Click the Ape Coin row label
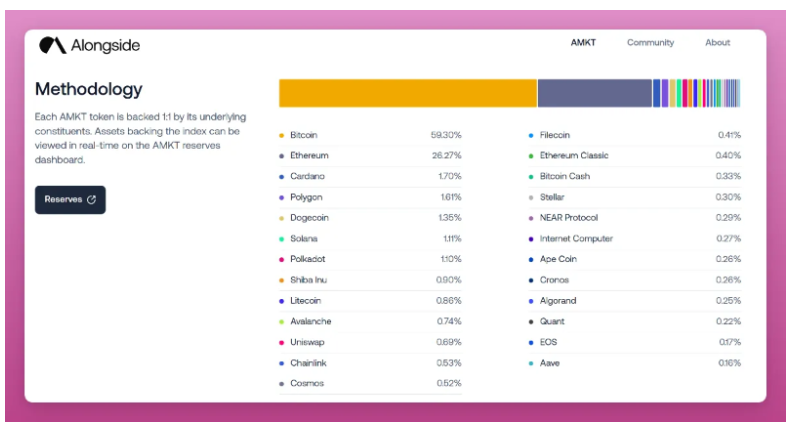 [x=558, y=259]
